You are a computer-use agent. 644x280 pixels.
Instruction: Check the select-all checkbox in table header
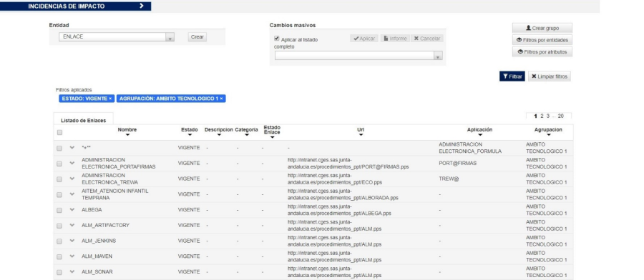coord(59,132)
